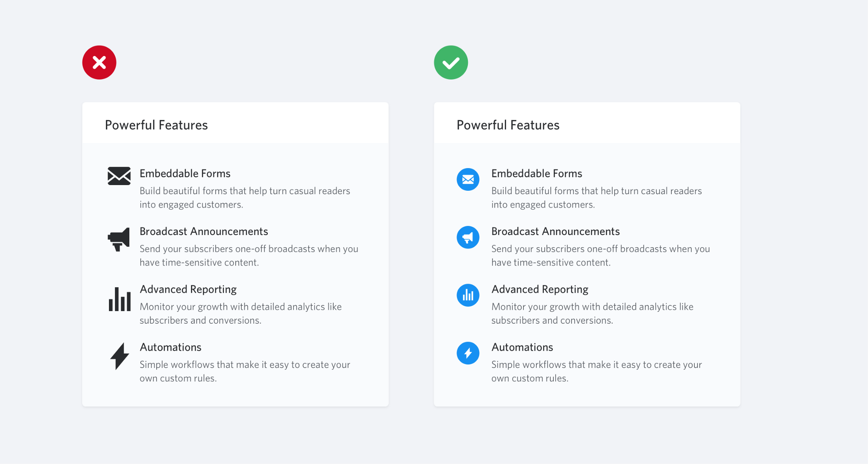Click the black bar chart icon
868x464 pixels.
click(x=120, y=299)
